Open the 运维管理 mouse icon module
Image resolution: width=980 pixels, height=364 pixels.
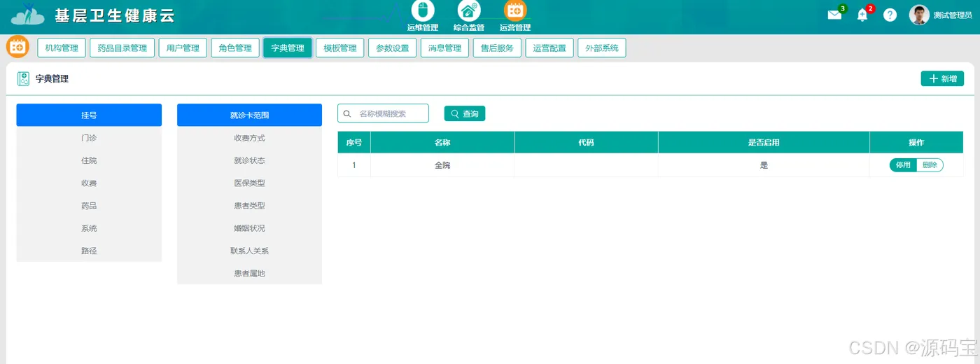[422, 10]
